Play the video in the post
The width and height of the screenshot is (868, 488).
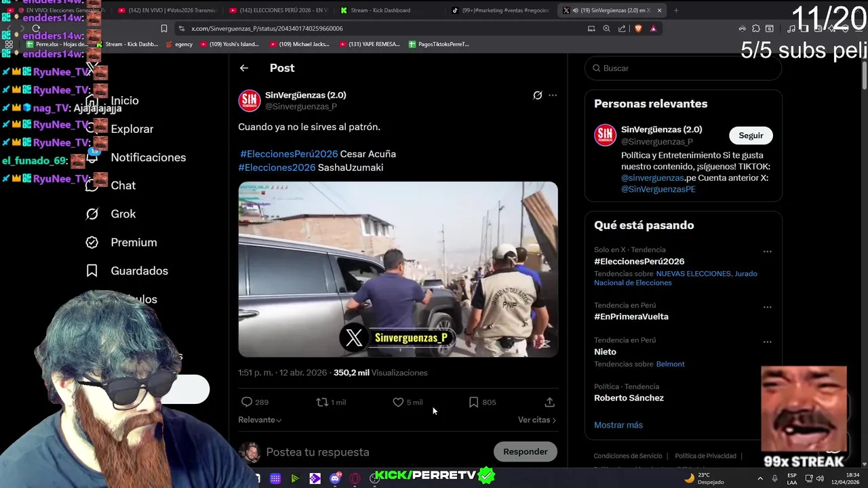coord(398,269)
